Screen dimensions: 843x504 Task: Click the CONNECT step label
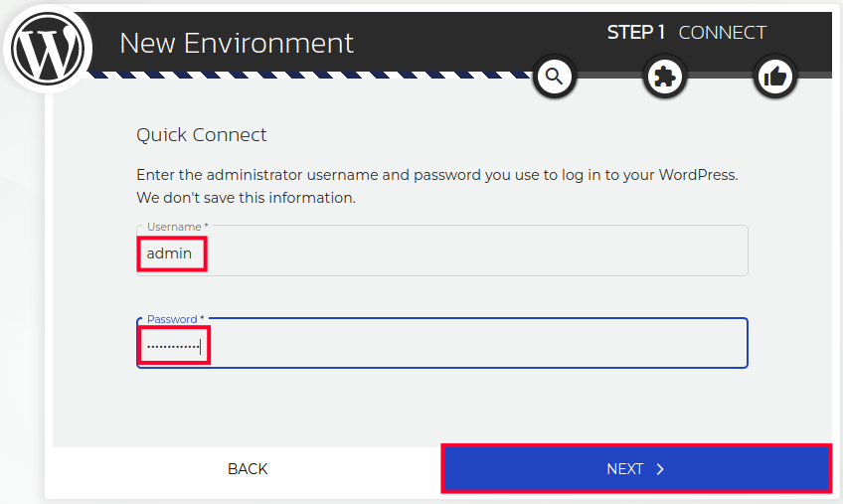722,33
